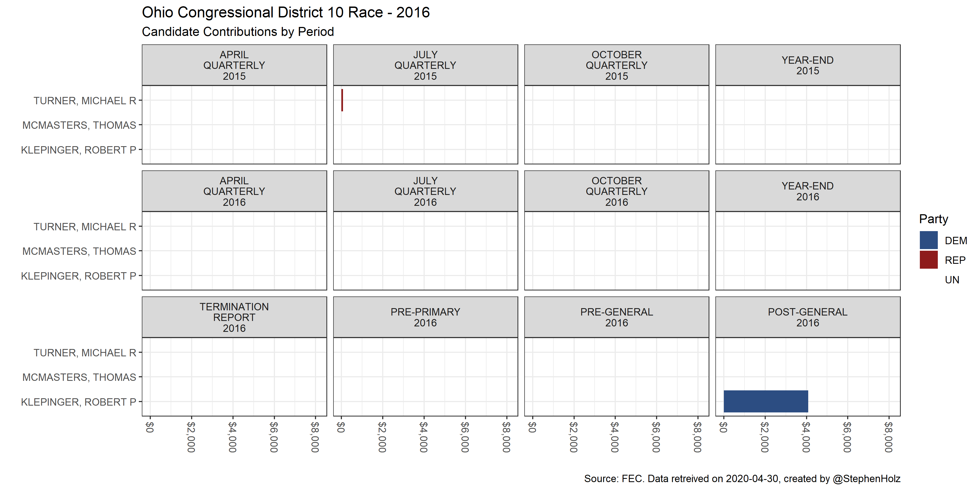Image resolution: width=980 pixels, height=490 pixels.
Task: Select the Year-End 2015 panel header
Action: pos(807,65)
